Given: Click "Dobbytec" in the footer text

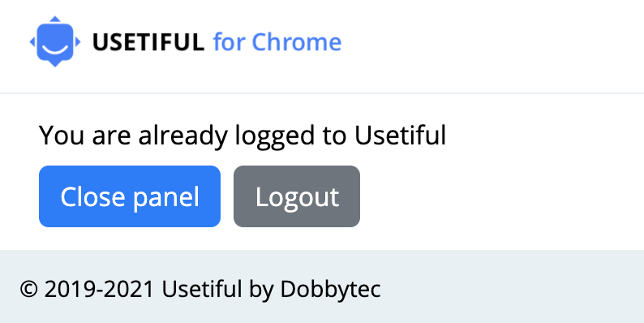Looking at the screenshot, I should [331, 290].
